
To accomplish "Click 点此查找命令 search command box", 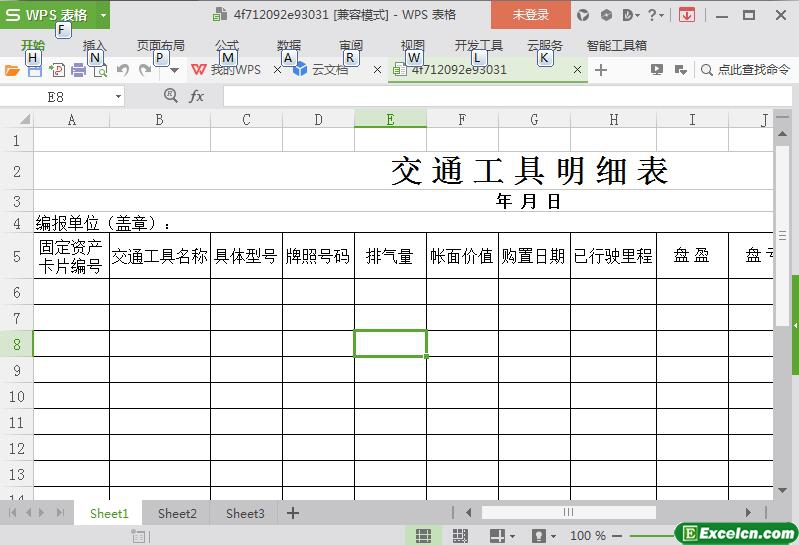I will [745, 70].
